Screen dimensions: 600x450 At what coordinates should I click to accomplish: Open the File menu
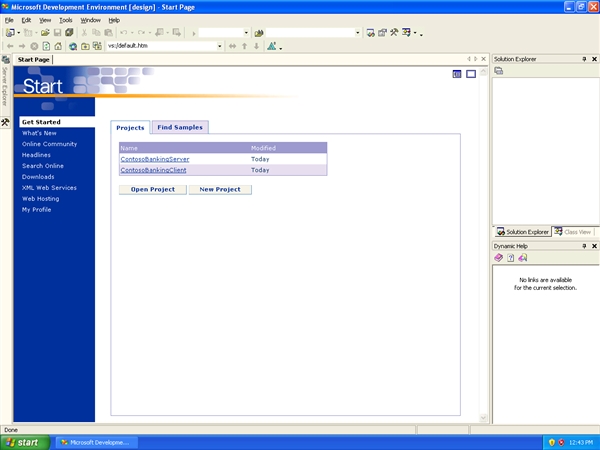(x=9, y=20)
